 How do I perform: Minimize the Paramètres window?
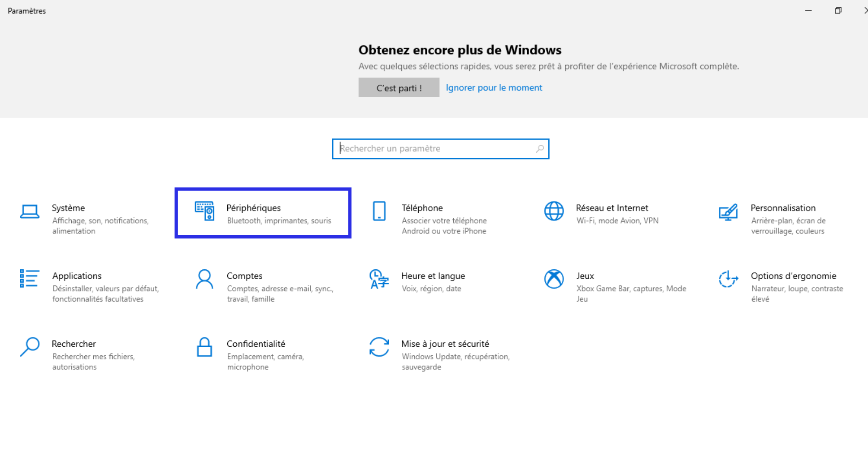(x=808, y=10)
